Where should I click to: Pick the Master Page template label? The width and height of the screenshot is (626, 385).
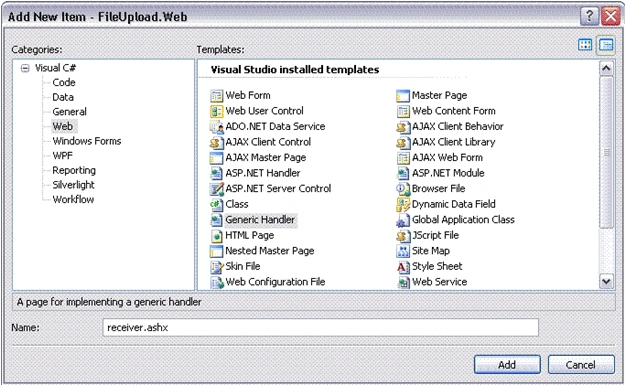[440, 95]
